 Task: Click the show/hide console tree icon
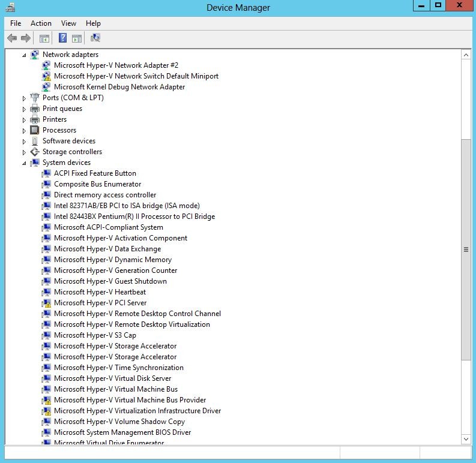coord(44,38)
